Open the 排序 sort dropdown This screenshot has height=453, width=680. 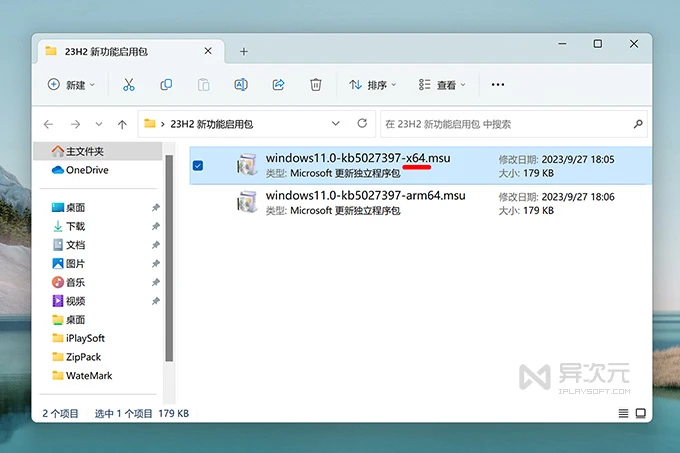pyautogui.click(x=373, y=85)
